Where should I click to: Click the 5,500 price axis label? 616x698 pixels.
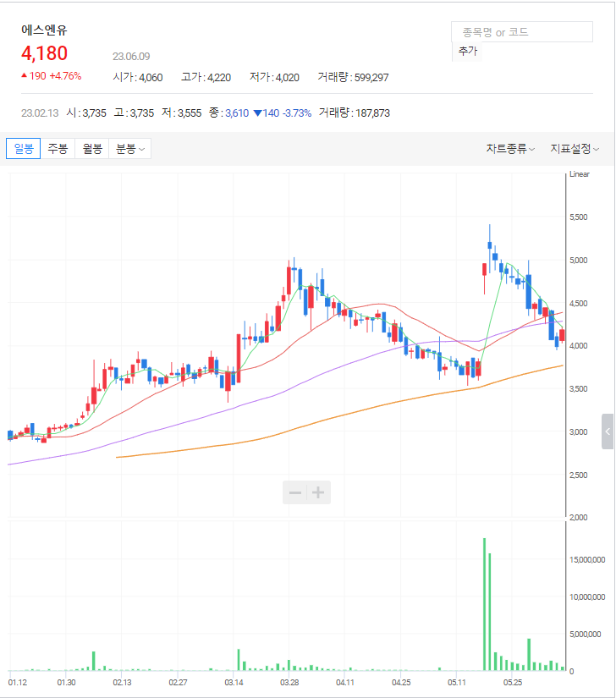point(579,217)
